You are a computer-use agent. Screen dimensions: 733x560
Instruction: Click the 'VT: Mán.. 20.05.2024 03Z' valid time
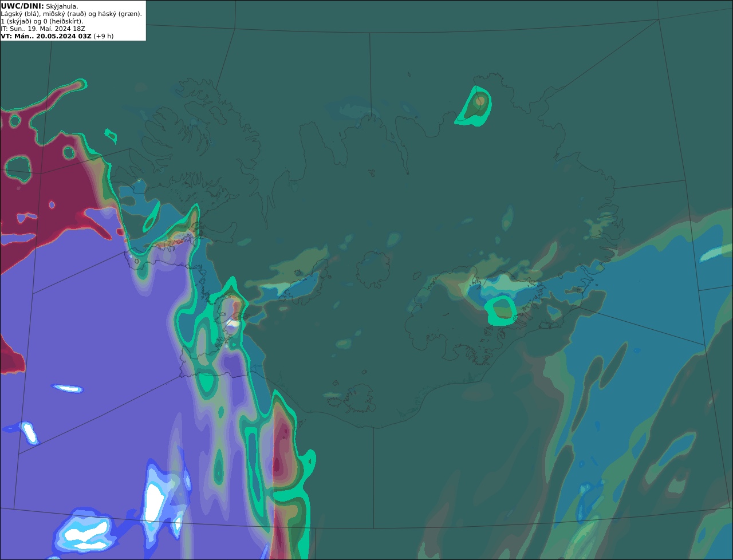(x=46, y=36)
